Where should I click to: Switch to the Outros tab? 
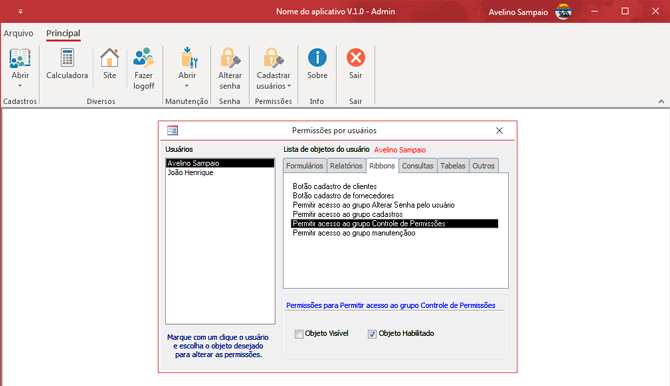(x=483, y=166)
